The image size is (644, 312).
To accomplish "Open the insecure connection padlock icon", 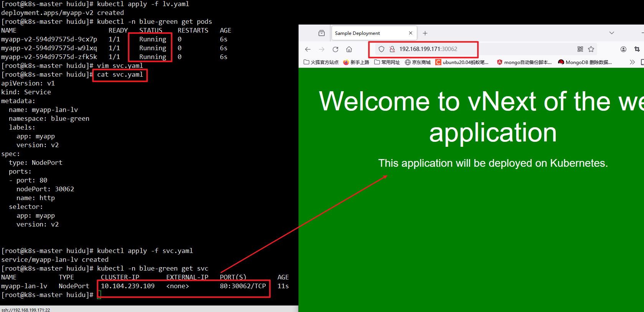I will (x=392, y=49).
